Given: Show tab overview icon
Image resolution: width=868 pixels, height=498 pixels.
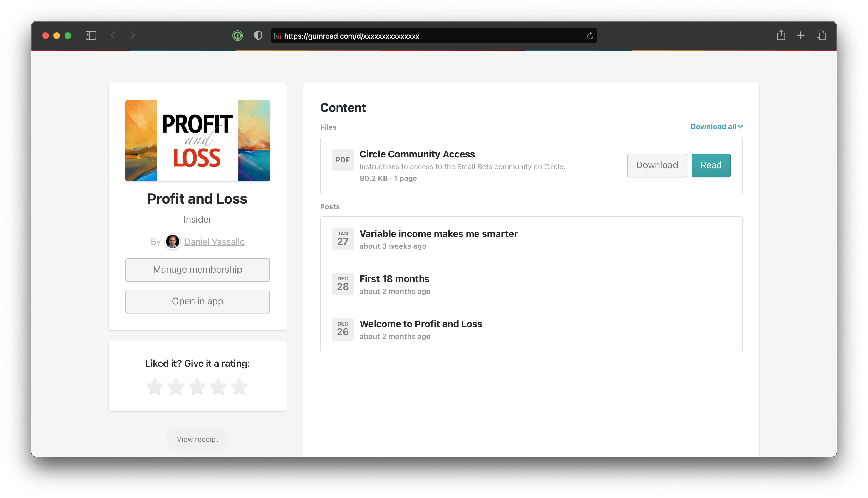Looking at the screenshot, I should pyautogui.click(x=821, y=35).
